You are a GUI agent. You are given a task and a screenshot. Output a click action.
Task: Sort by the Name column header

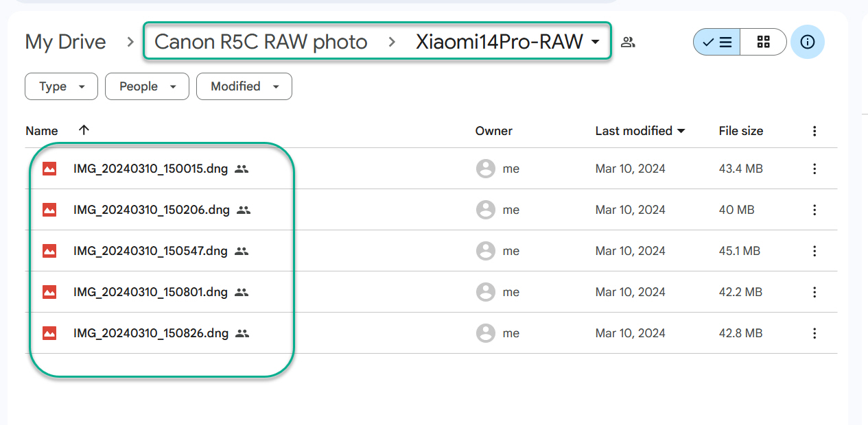[42, 131]
